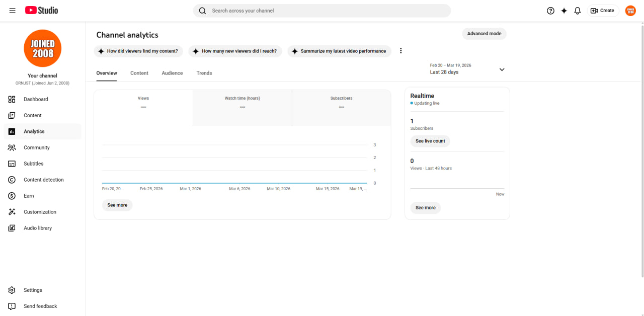Click the 'Your channel' label
This screenshot has height=316, width=644.
(43, 76)
